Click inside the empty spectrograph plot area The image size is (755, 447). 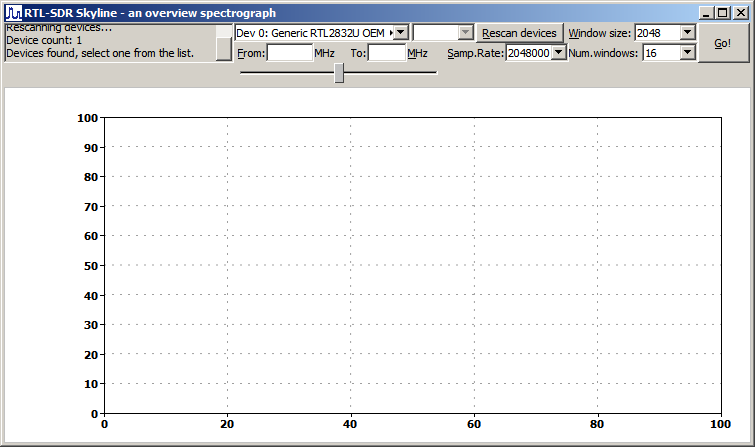pyautogui.click(x=412, y=265)
